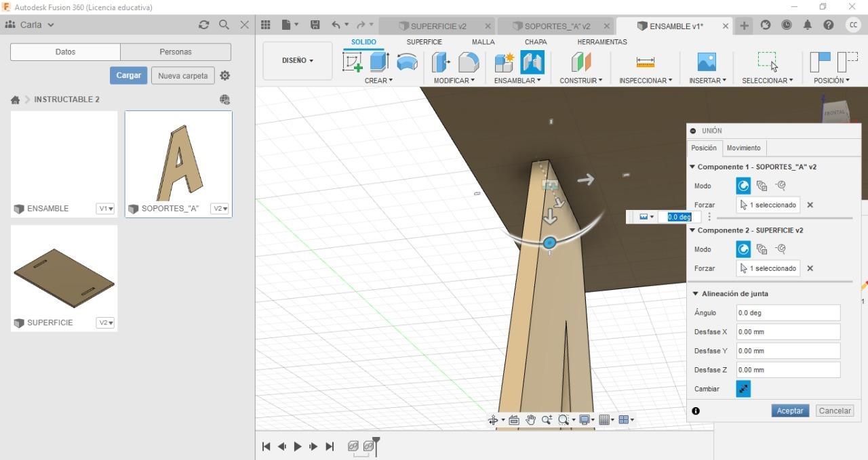Image resolution: width=868 pixels, height=460 pixels.
Task: Open the SELECCIONAR dropdown menu
Action: (768, 81)
